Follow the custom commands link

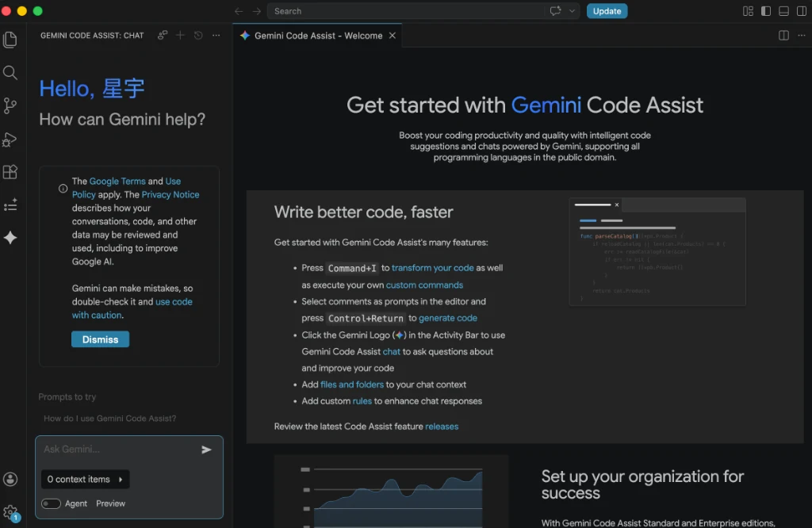[424, 285]
